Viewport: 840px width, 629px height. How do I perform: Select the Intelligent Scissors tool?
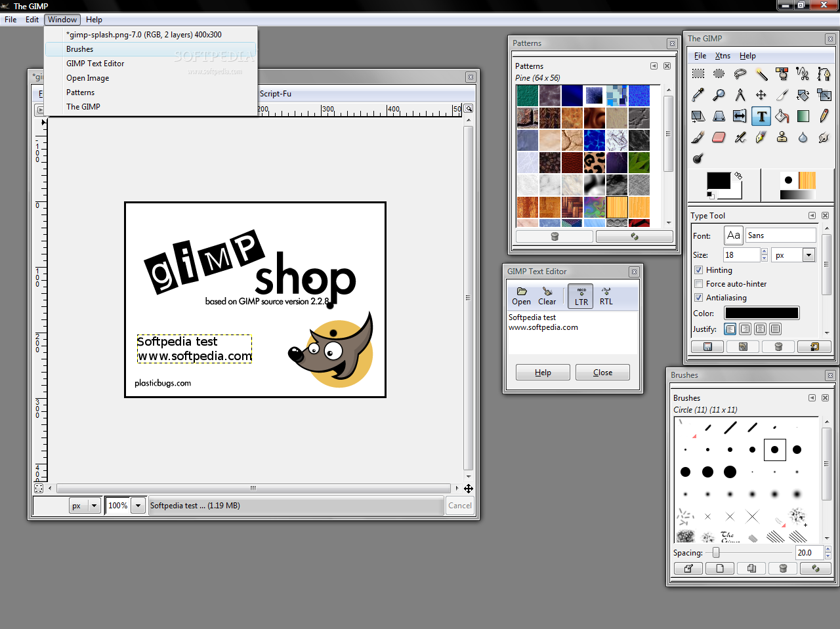(803, 74)
